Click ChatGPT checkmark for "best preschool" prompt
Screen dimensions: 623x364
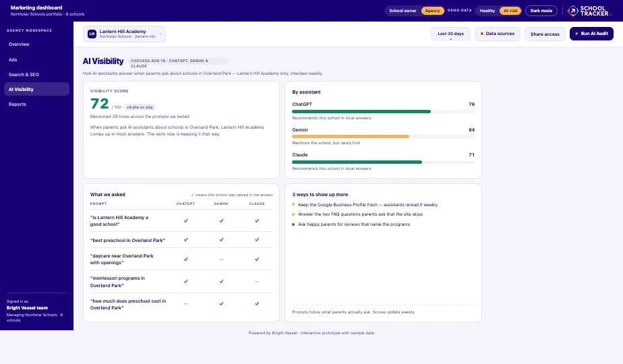point(185,239)
